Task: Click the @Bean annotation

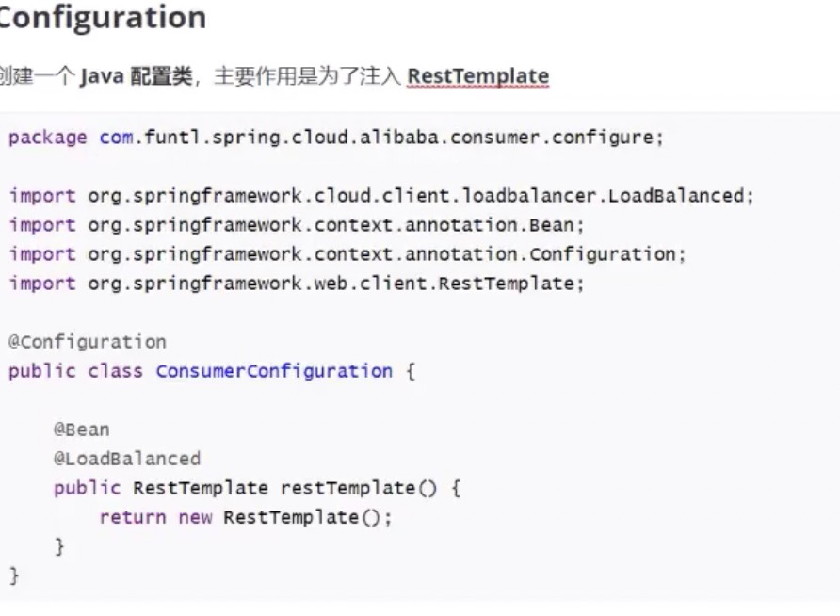Action: pos(81,430)
